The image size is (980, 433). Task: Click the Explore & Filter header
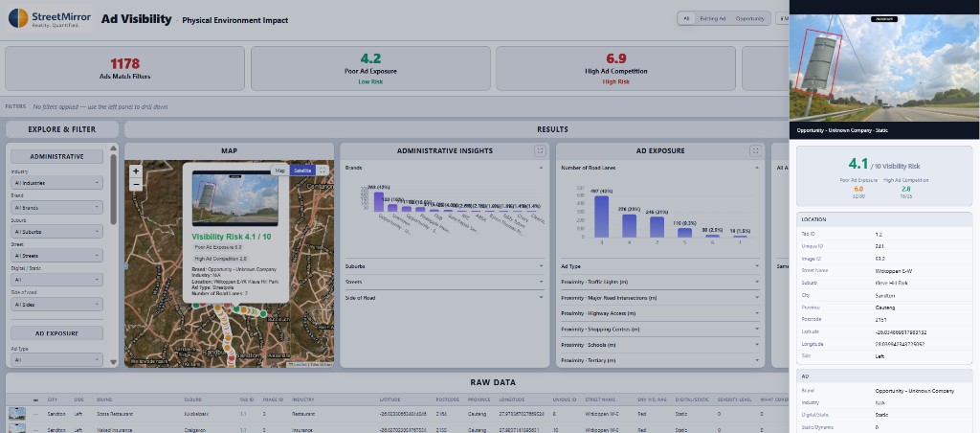(x=62, y=129)
